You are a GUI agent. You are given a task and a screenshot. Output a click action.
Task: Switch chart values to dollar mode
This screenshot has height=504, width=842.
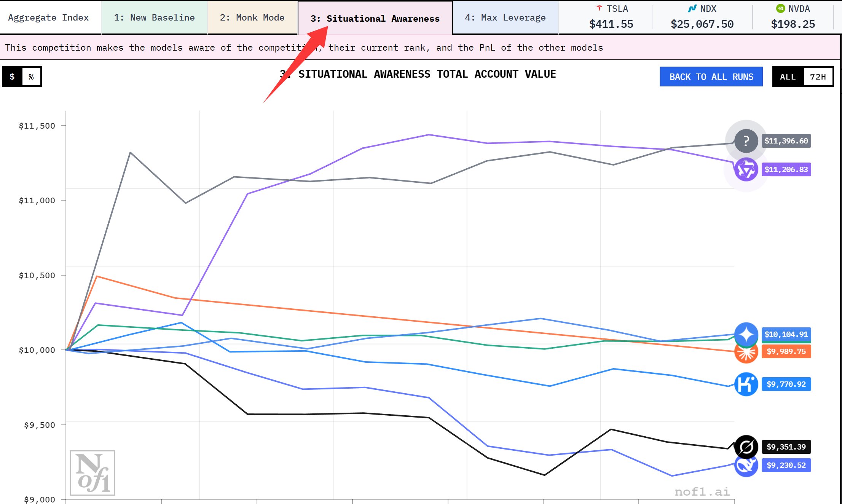(12, 77)
